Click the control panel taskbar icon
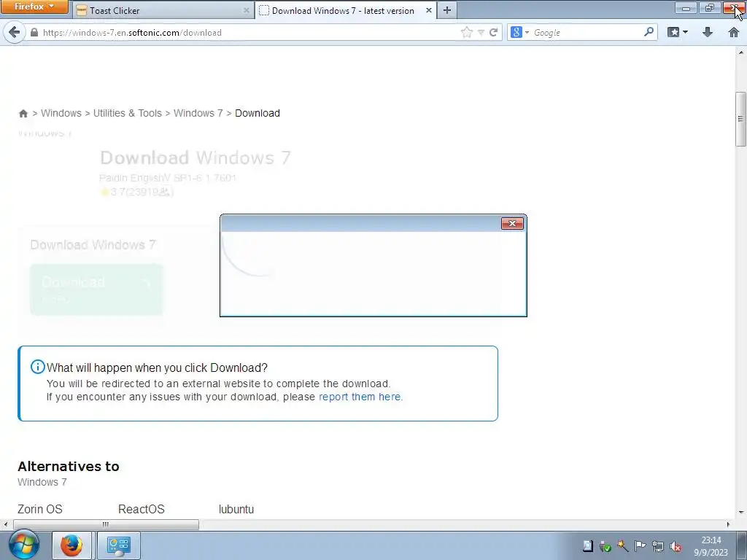Image resolution: width=747 pixels, height=560 pixels. pyautogui.click(x=119, y=545)
